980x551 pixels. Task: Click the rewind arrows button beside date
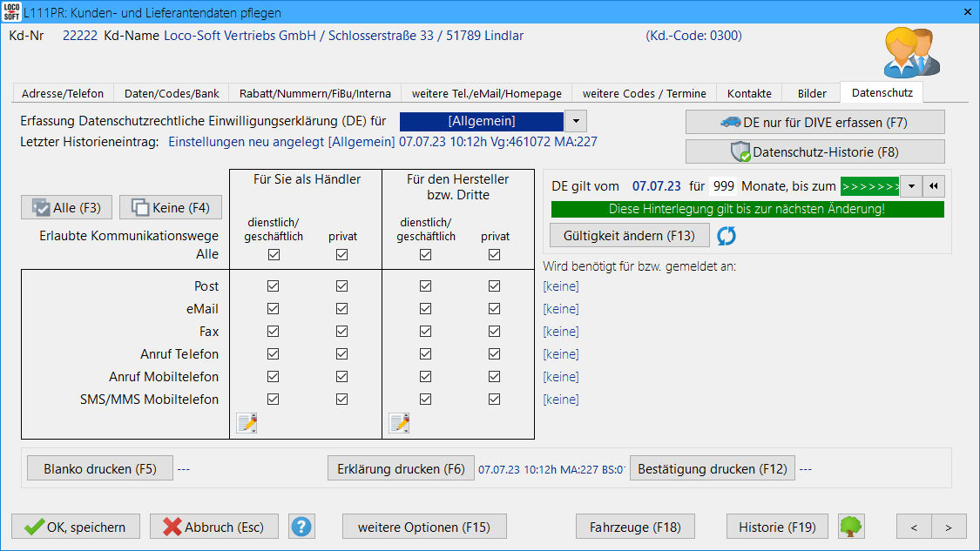point(934,186)
